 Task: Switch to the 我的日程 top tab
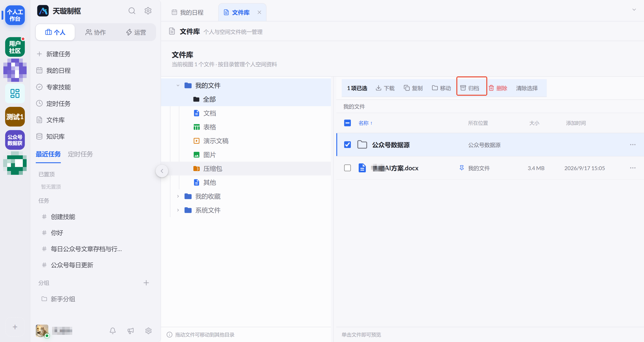click(188, 12)
